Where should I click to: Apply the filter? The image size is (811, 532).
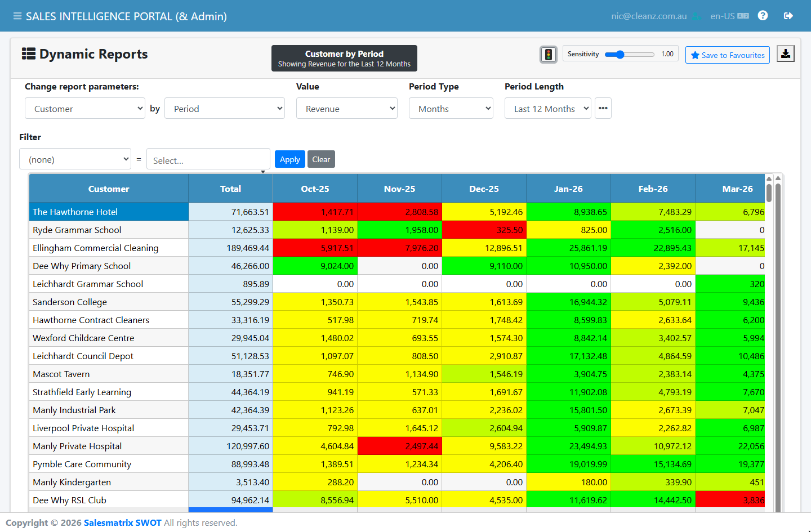coord(290,159)
